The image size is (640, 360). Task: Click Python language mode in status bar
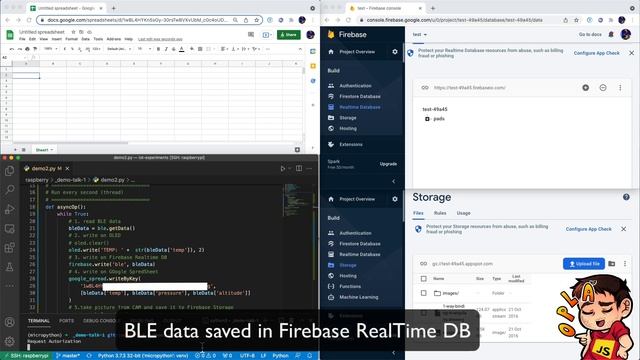[280, 356]
